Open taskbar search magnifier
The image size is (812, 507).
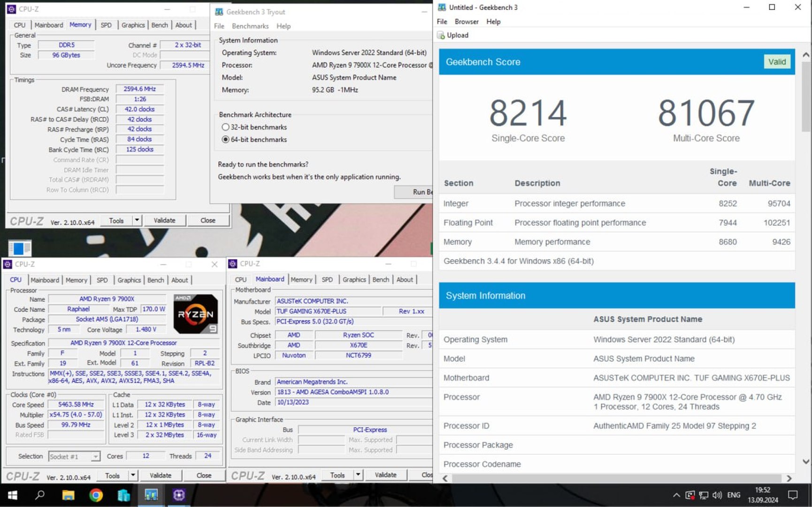pos(40,495)
